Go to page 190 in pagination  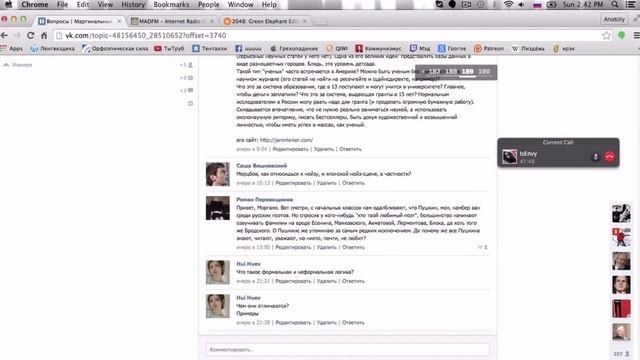pos(484,71)
